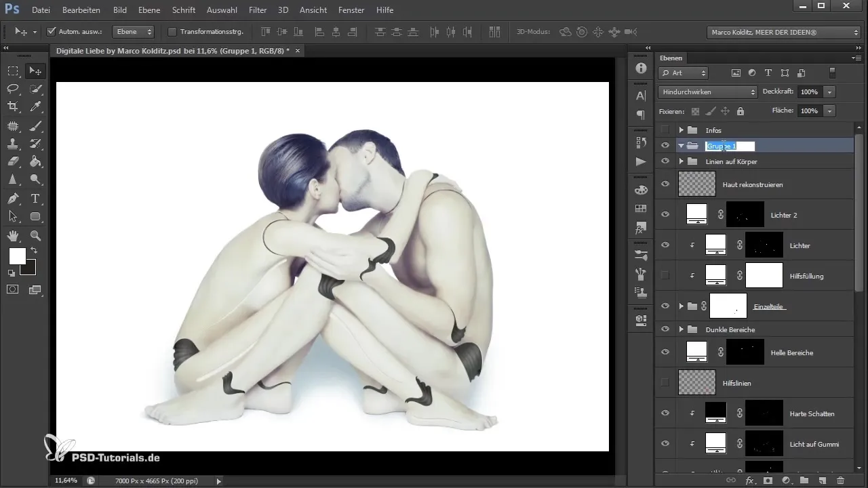The height and width of the screenshot is (488, 868).
Task: Select the Zoom tool
Action: click(x=35, y=236)
